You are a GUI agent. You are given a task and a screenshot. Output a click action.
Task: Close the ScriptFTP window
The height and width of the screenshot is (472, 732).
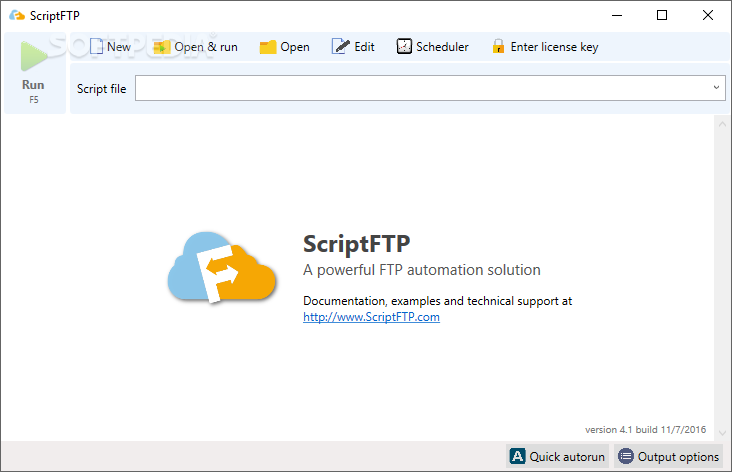point(707,15)
